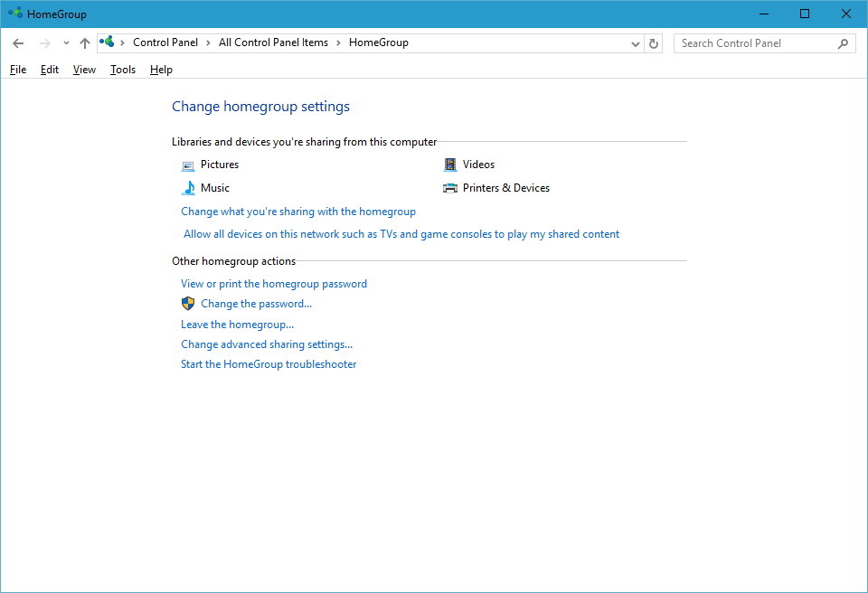Open the View menu

(83, 70)
